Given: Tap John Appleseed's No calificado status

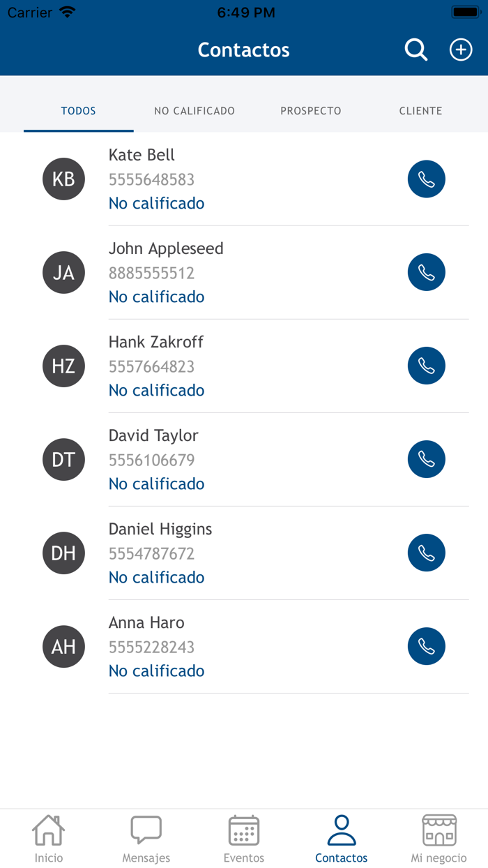Looking at the screenshot, I should coord(157,297).
